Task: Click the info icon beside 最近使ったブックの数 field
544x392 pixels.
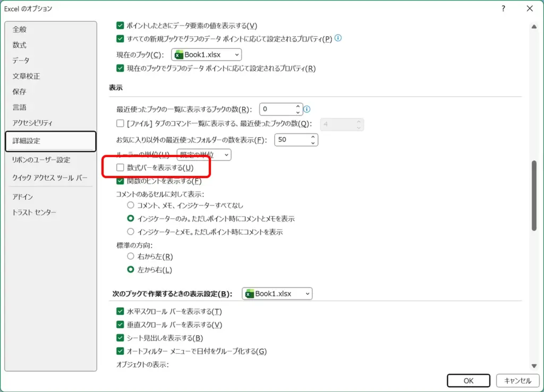Action: pyautogui.click(x=307, y=109)
